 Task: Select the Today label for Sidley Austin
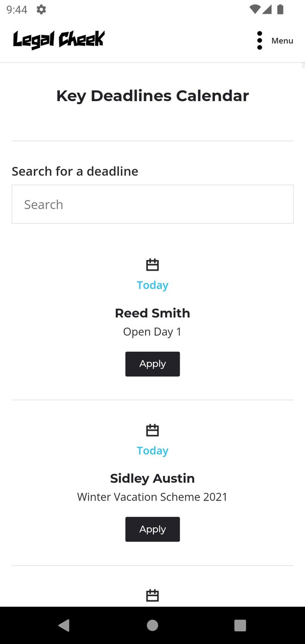click(152, 451)
